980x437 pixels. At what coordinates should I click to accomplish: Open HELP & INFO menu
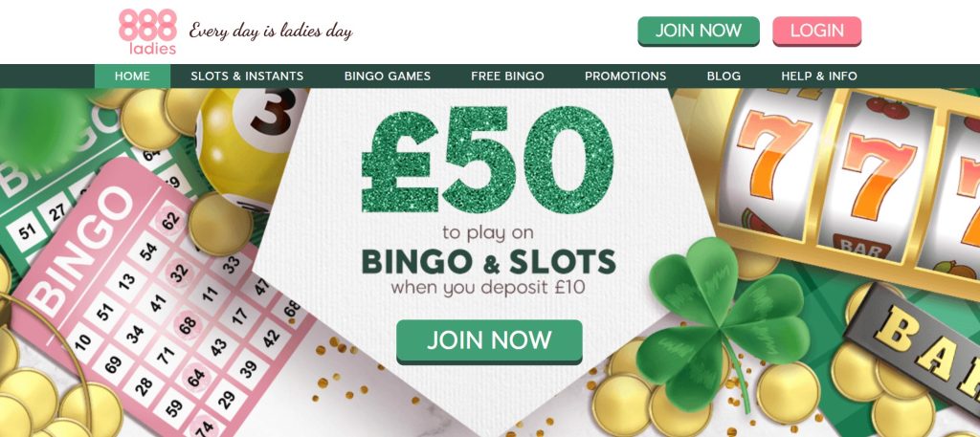pos(819,76)
